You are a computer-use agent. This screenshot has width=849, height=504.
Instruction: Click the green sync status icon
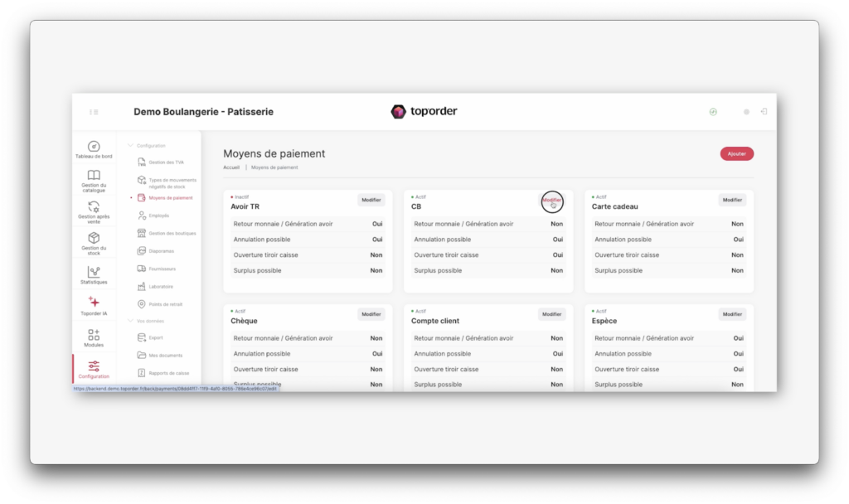(x=713, y=112)
